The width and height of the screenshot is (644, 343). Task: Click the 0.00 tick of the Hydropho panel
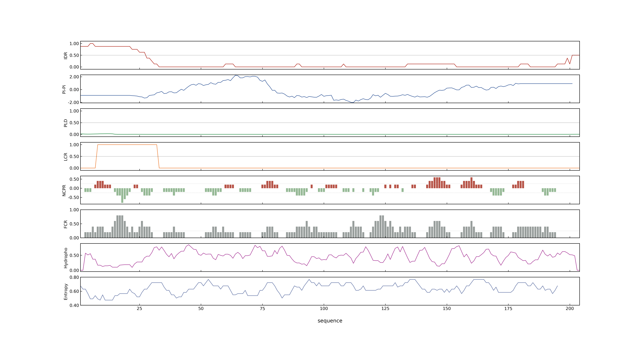74,270
